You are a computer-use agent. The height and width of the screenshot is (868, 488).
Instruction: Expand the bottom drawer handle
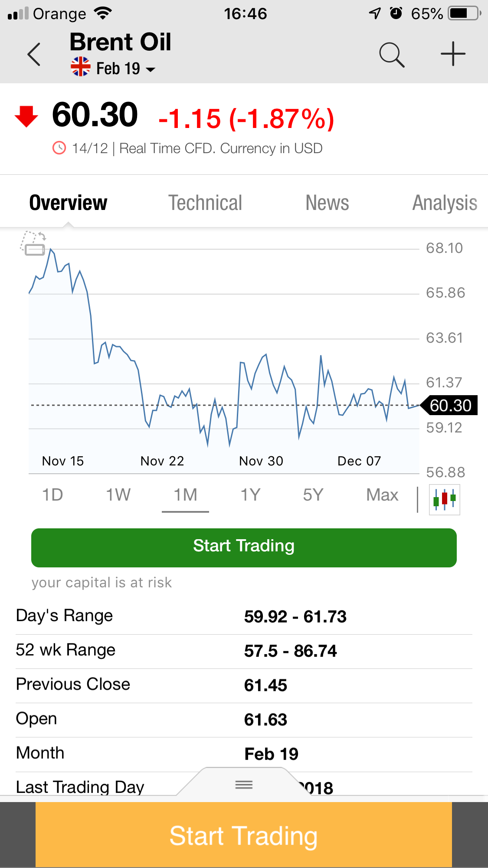click(244, 784)
